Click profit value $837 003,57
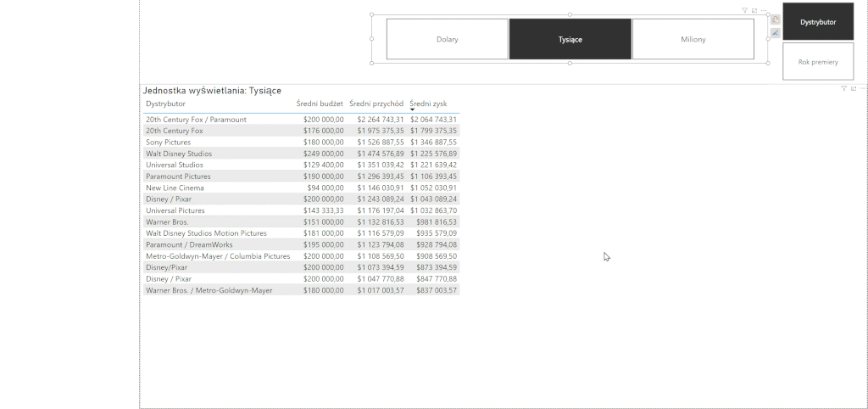 pos(437,290)
